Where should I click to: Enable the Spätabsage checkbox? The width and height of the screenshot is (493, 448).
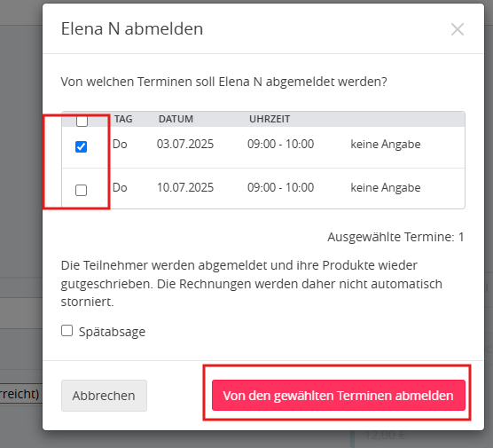pos(67,331)
